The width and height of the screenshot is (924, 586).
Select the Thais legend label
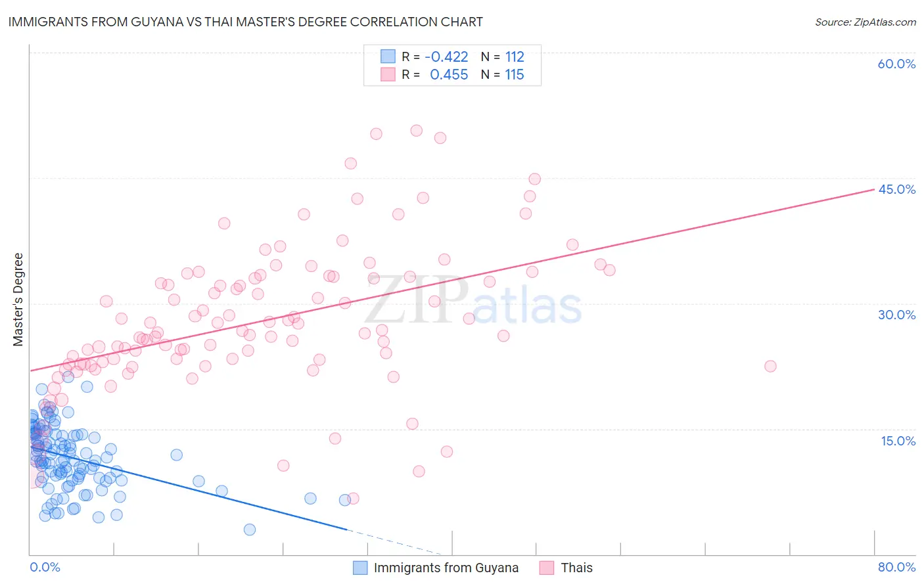click(x=576, y=568)
